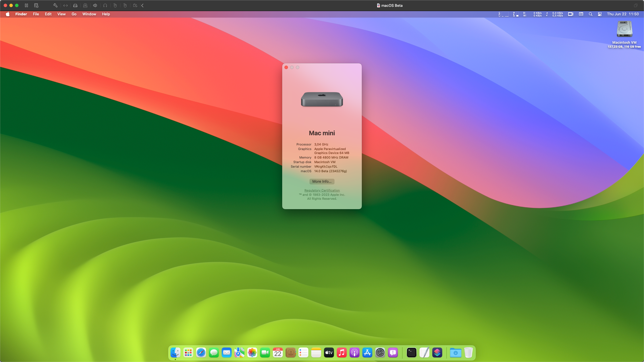Click the network arrows icon in toolbar
Viewport: 644px width, 362px height.
[x=65, y=5]
